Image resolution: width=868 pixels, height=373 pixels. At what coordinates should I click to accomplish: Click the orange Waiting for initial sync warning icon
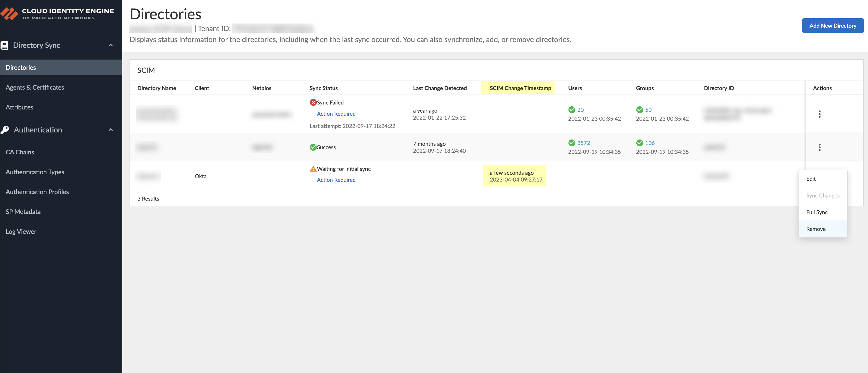pyautogui.click(x=313, y=169)
